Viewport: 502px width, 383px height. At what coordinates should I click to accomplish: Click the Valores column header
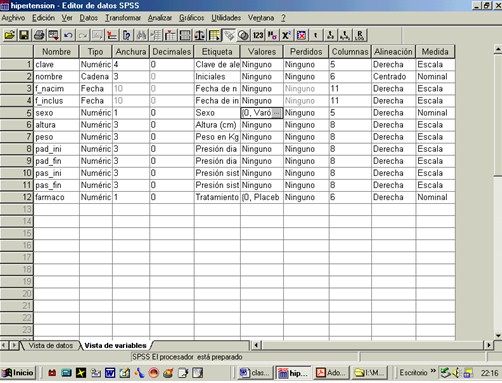point(262,52)
